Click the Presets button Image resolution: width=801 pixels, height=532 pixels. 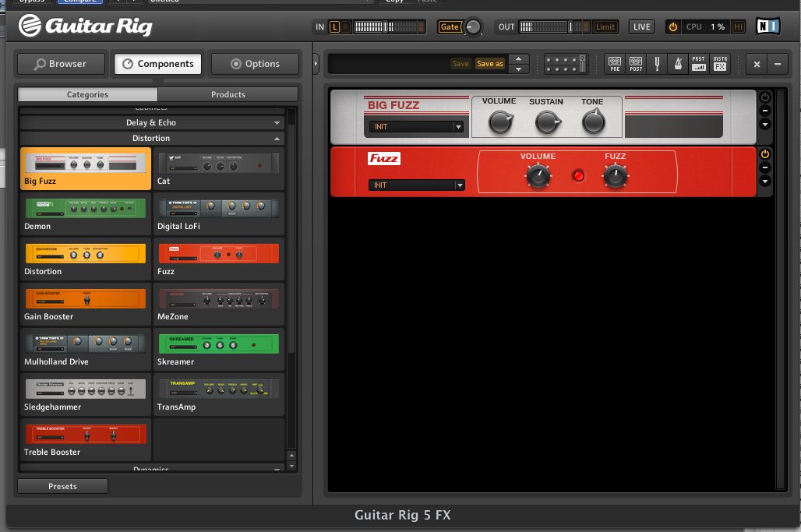coord(62,486)
